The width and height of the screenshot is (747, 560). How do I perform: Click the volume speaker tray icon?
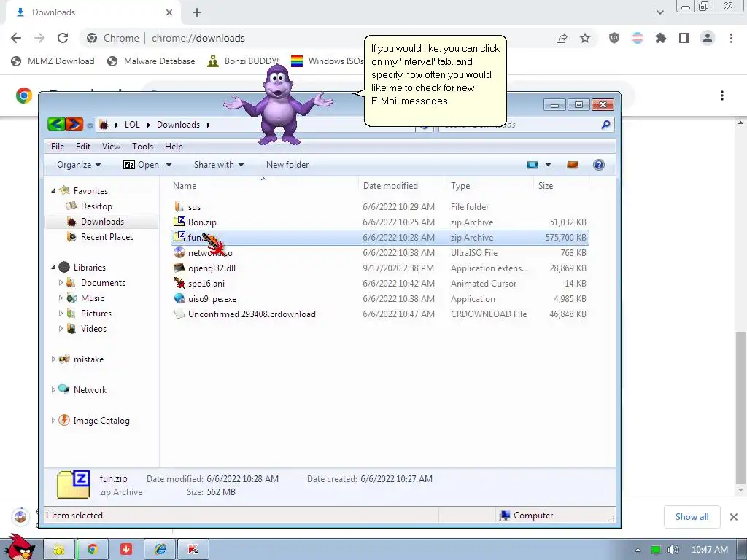click(x=673, y=550)
